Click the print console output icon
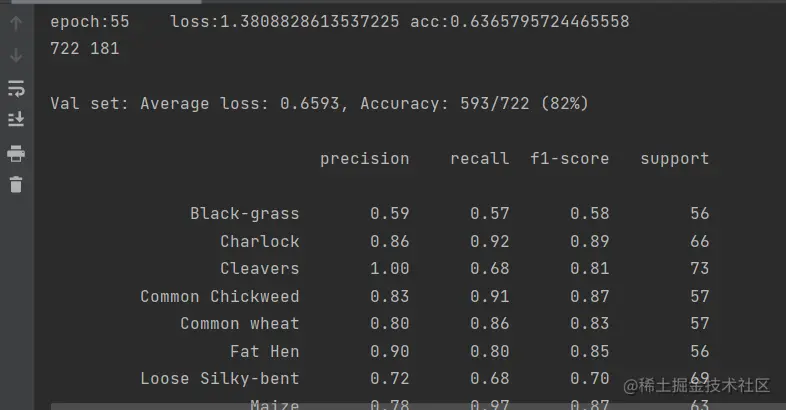Screen dimensions: 786x410 coord(16,153)
